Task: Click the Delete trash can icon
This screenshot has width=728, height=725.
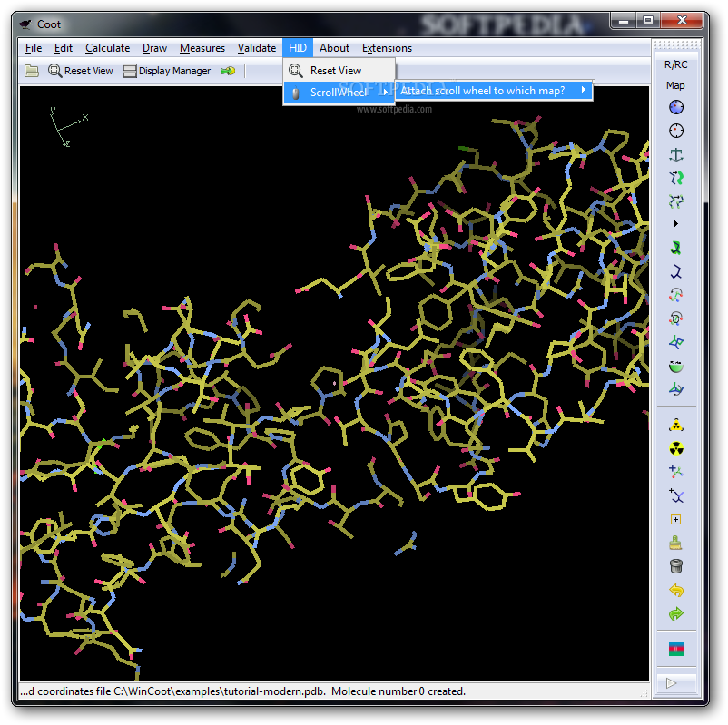Action: 676,566
